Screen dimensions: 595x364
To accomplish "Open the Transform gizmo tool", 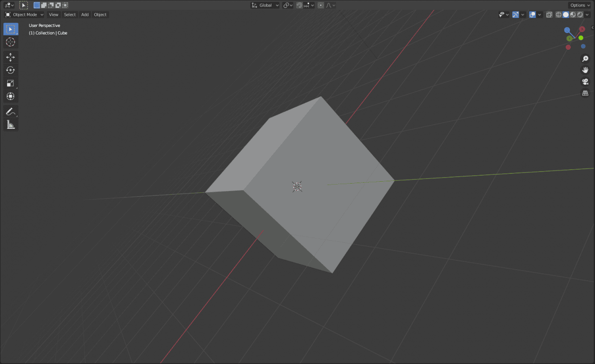I will tap(11, 96).
